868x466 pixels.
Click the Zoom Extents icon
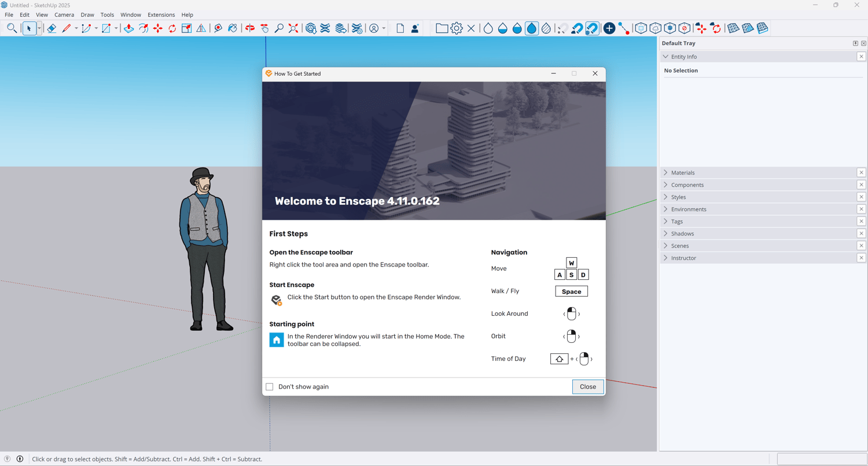coord(293,28)
